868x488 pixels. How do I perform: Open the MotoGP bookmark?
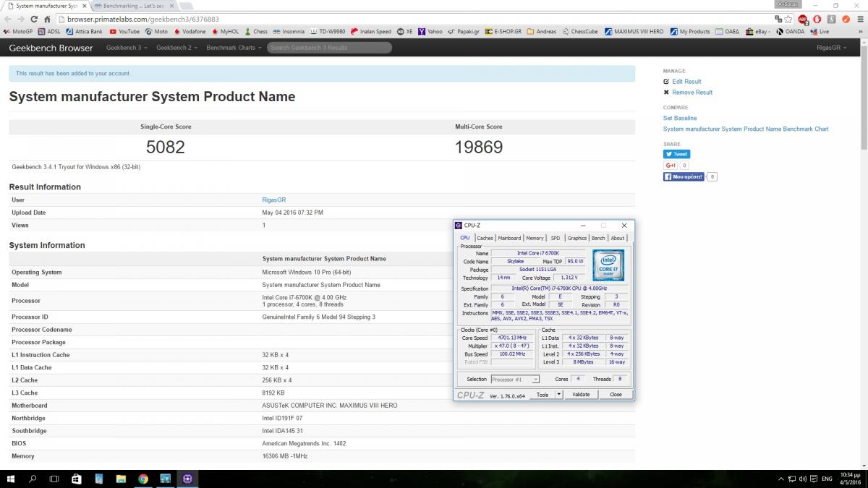tap(18, 32)
